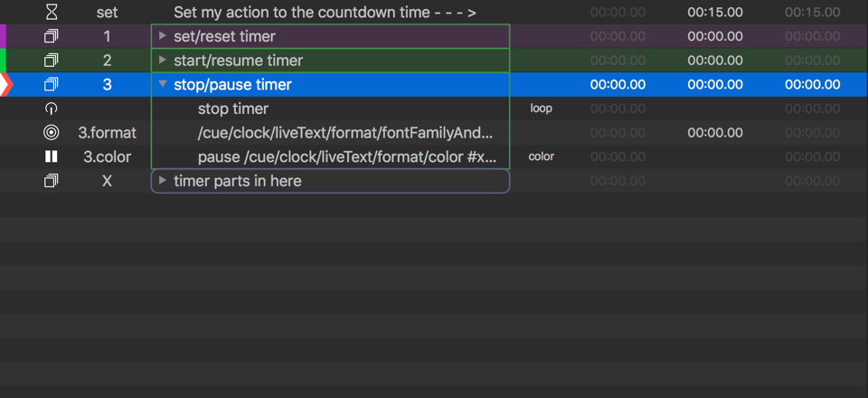Viewport: 868px width, 398px height.
Task: Click network target icon of 3.format cue
Action: (x=52, y=133)
